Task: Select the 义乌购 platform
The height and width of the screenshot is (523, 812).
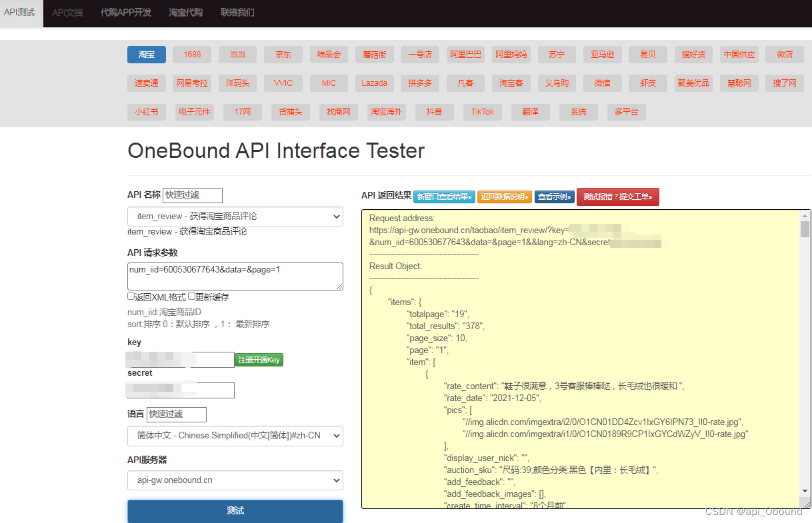Action: point(557,83)
